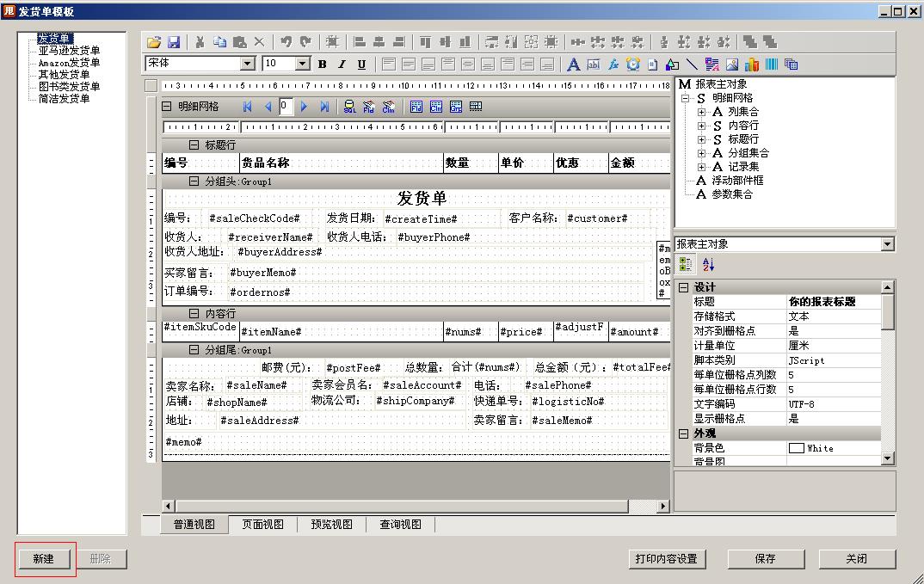Insert line tool icon
The height and width of the screenshot is (584, 924).
692,65
